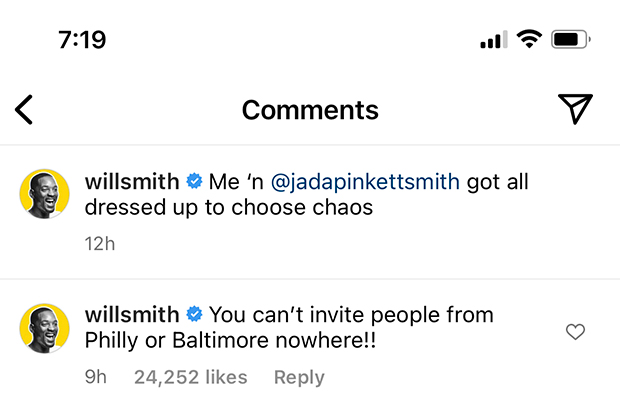Tap the 7:19 clock in status bar

click(82, 40)
